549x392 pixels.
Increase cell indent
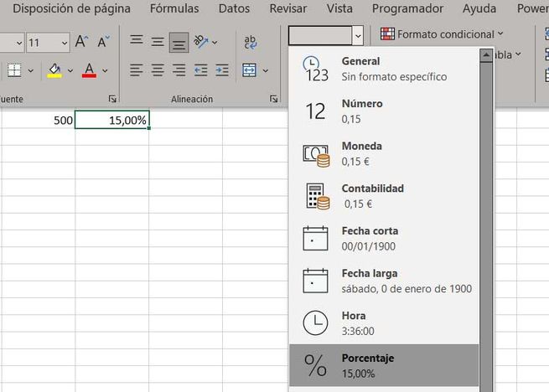(222, 70)
